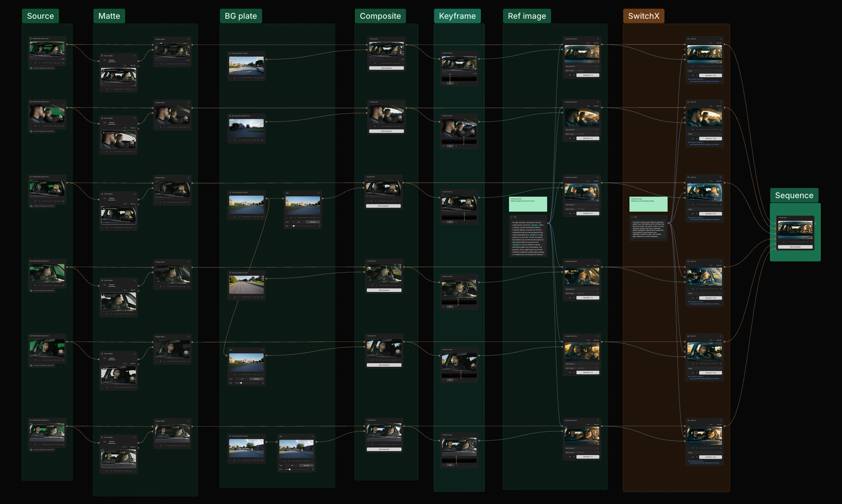Open the info icon on topmost Merge Alpha node

(x=188, y=39)
